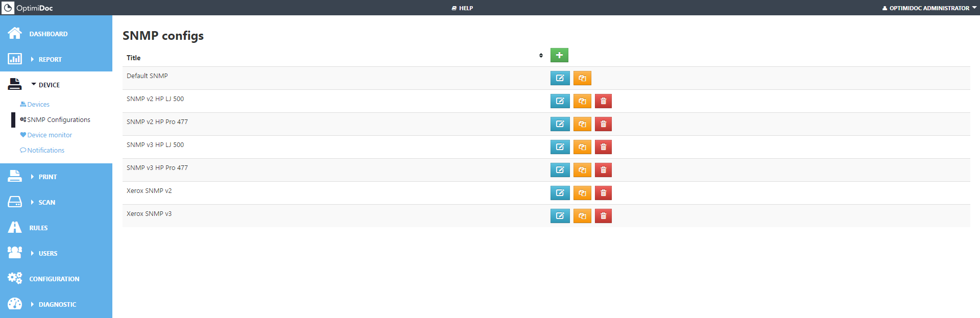Duplicate the SNMP v2 HP LJ 500 config

tap(582, 101)
